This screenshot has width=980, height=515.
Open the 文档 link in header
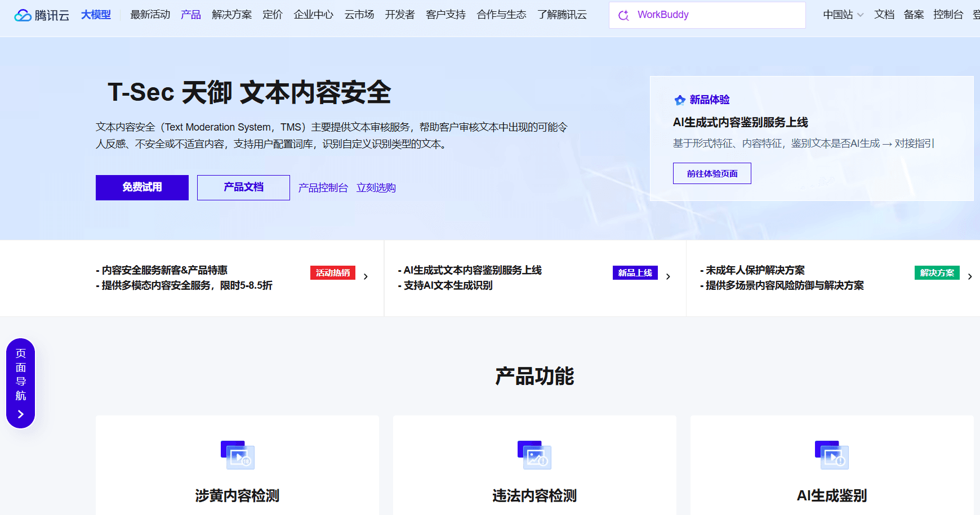pos(884,15)
